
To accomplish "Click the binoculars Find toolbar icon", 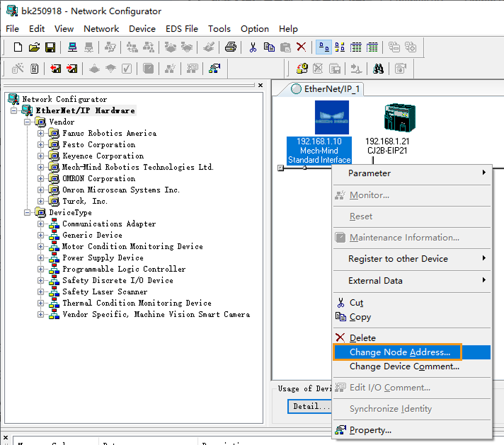I will (x=378, y=69).
